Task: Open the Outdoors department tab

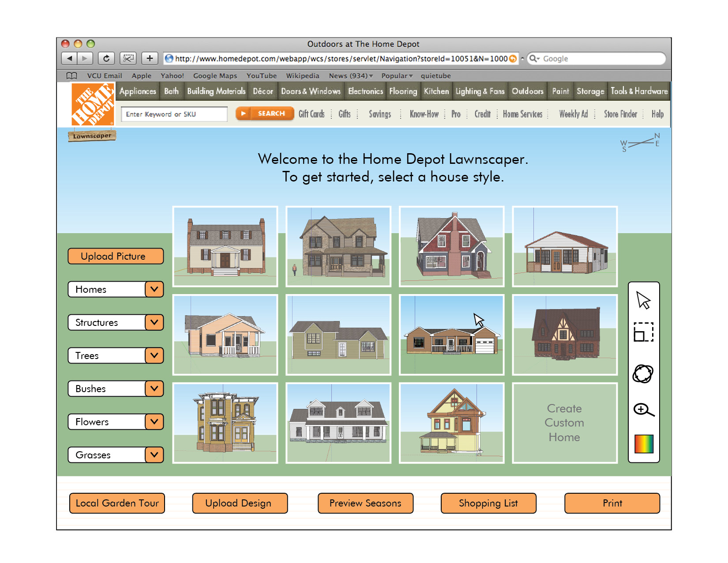Action: pyautogui.click(x=528, y=91)
